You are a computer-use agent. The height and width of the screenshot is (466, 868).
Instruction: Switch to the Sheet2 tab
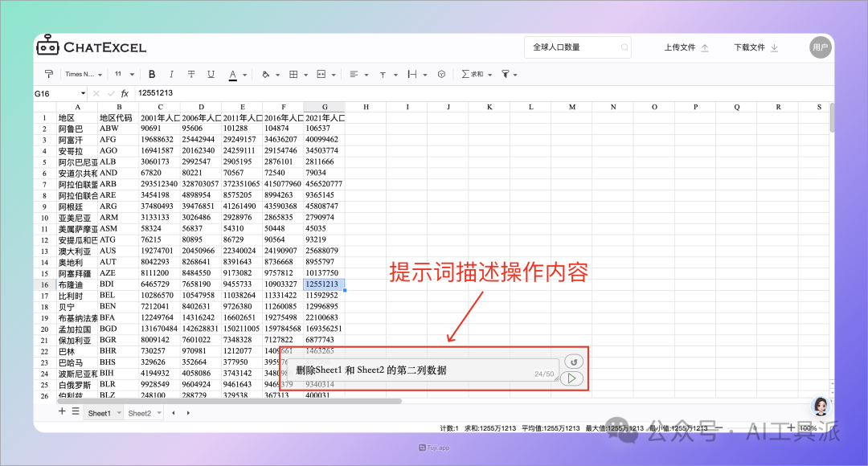click(x=140, y=413)
